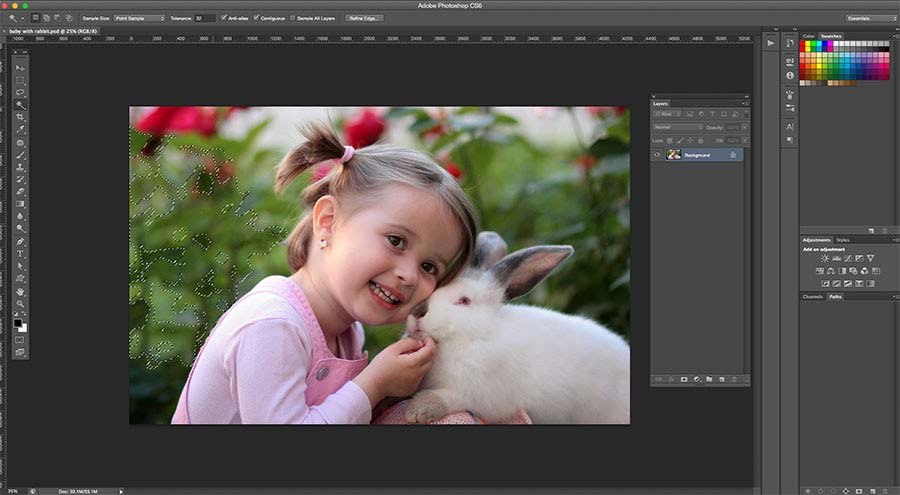900x495 pixels.
Task: Activate the Zoom tool
Action: click(20, 303)
